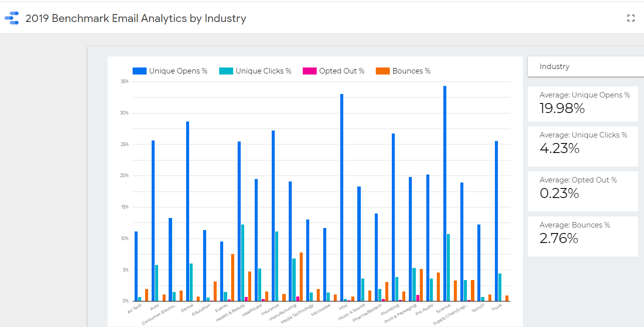Click the orange Manufacturing Bounces bar

click(x=301, y=277)
